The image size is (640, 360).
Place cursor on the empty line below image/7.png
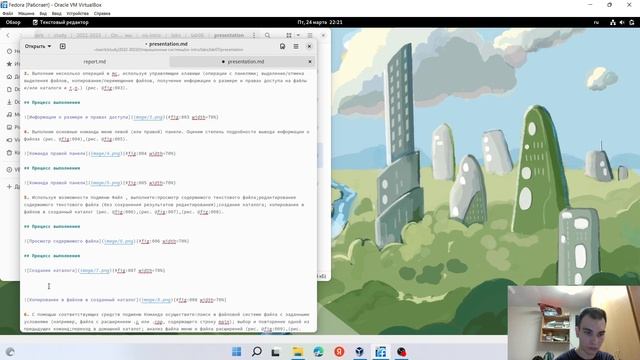click(169, 285)
